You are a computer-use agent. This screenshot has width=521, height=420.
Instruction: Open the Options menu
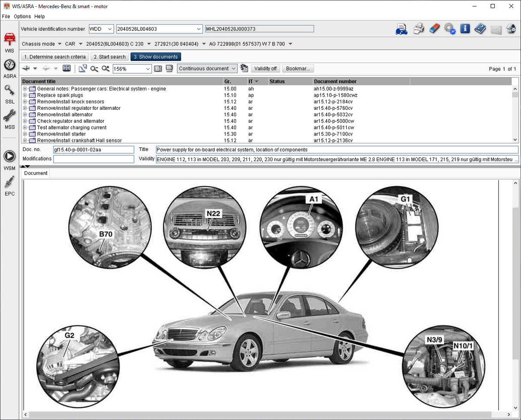click(22, 16)
